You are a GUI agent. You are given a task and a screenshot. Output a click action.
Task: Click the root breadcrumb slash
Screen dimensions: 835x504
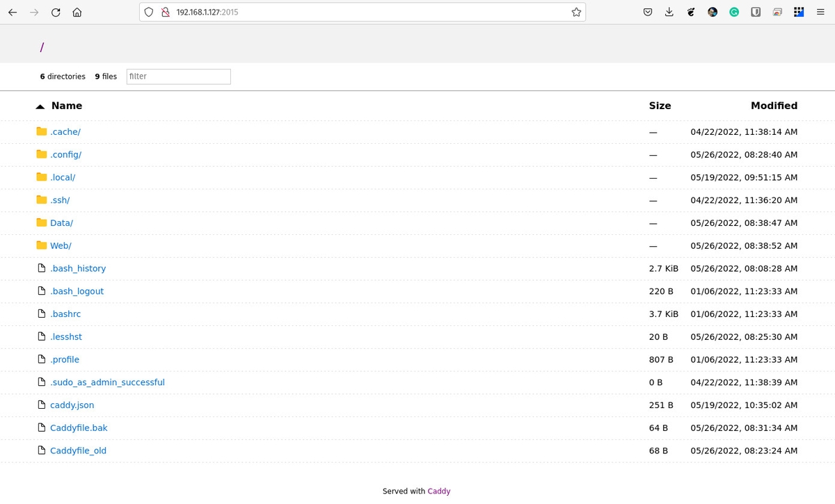(42, 47)
